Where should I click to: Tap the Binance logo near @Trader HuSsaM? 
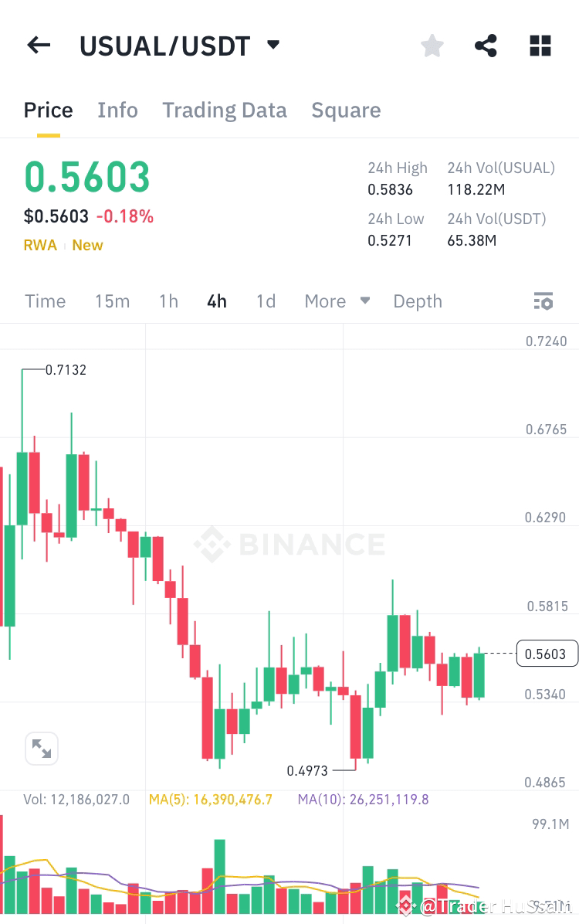[405, 904]
